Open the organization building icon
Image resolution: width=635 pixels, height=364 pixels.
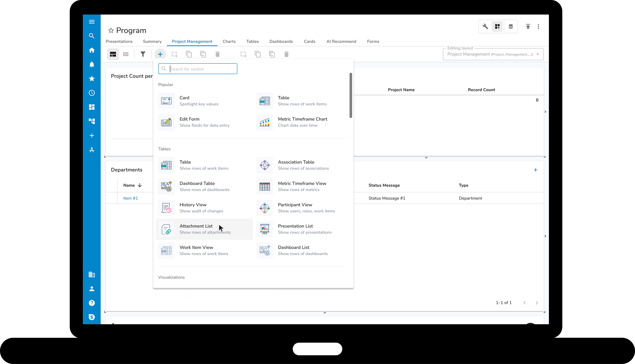point(92,274)
